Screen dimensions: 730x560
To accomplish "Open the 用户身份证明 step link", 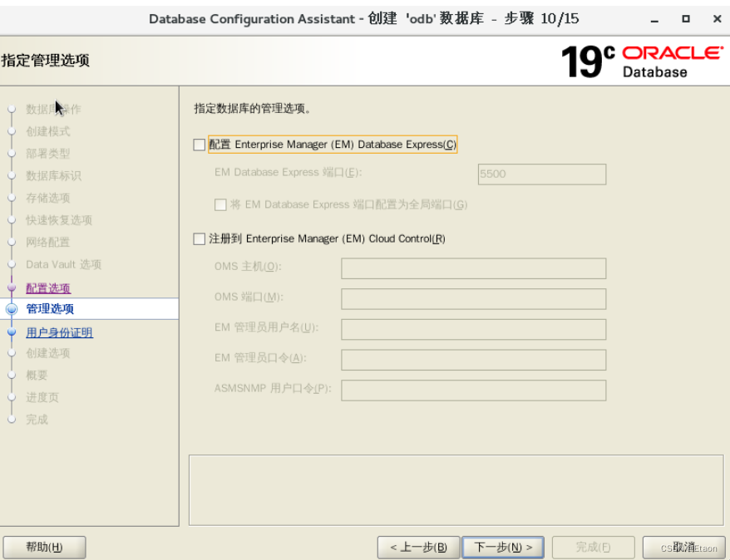I will point(59,332).
